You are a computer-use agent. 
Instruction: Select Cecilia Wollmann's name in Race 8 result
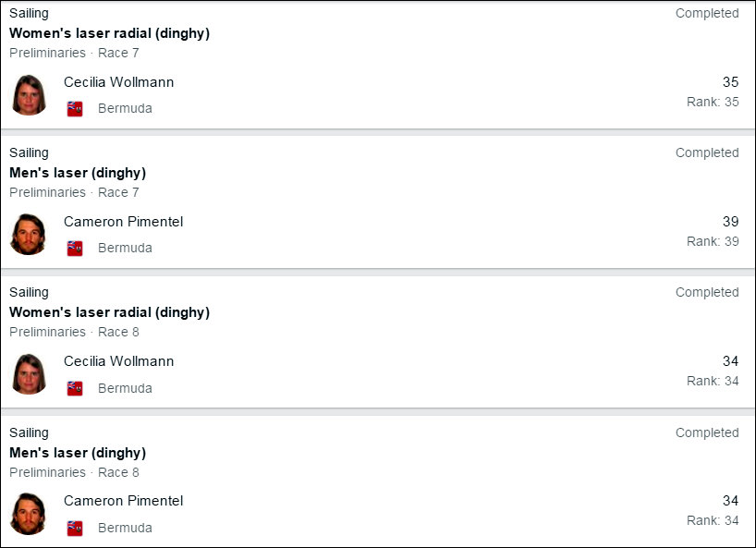118,361
